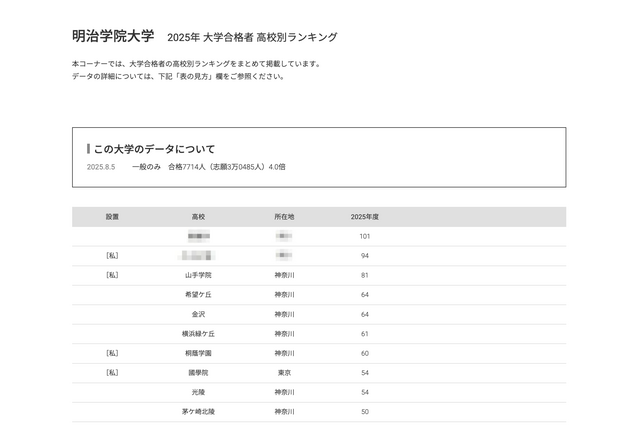The height and width of the screenshot is (426, 640).
Task: Click the この大学のデータについて box heading
Action: click(154, 149)
